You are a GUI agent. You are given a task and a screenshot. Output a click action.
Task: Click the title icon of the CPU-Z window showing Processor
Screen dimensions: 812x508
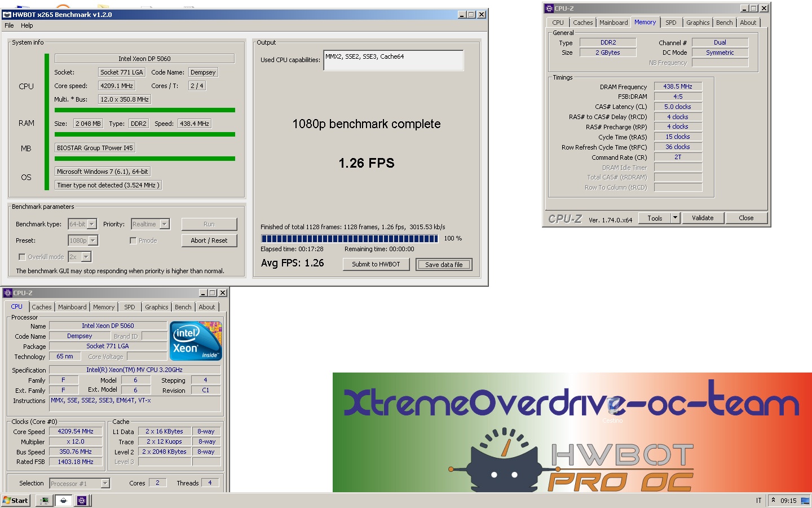coord(8,293)
